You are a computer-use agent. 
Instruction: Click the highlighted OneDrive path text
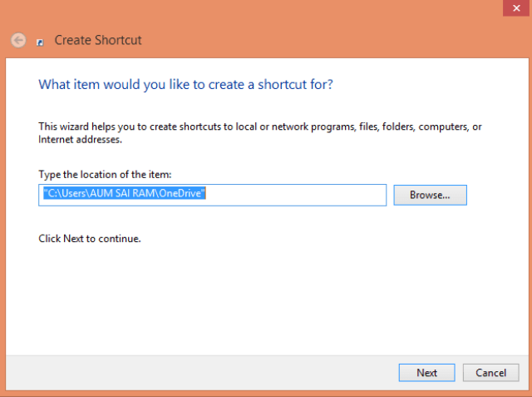tap(125, 193)
